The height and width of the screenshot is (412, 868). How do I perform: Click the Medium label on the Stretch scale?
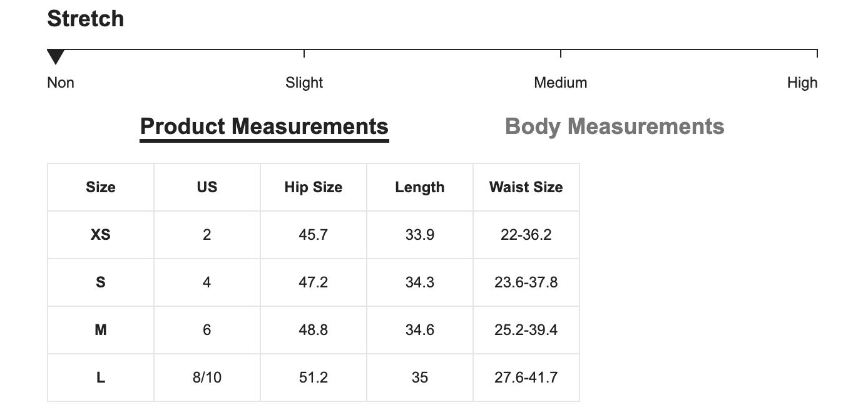click(x=560, y=83)
